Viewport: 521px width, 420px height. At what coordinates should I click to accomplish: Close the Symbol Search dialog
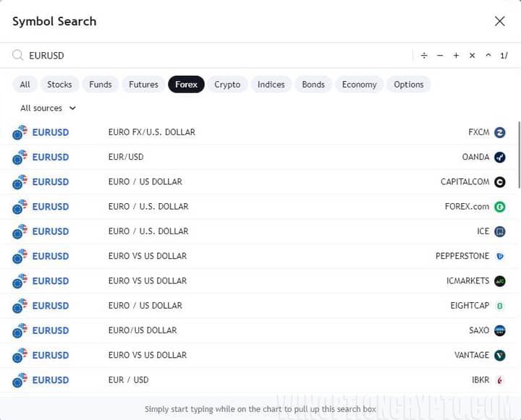tap(499, 21)
